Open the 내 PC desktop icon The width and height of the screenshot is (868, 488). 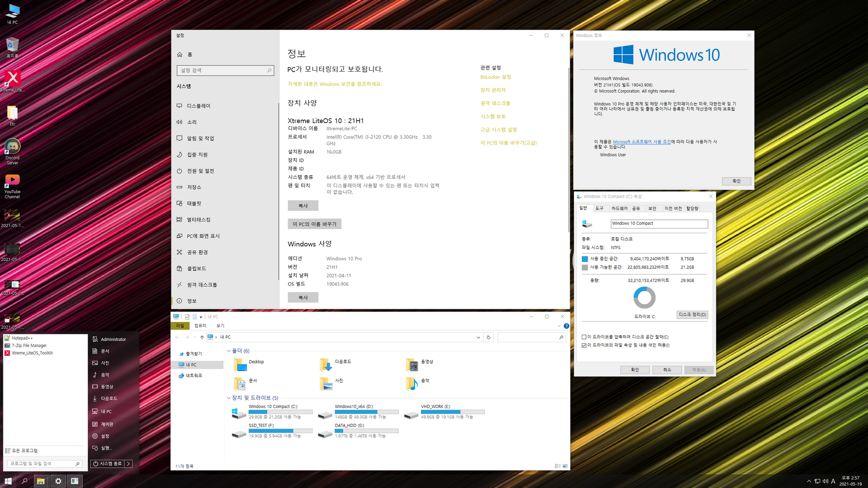tap(13, 14)
